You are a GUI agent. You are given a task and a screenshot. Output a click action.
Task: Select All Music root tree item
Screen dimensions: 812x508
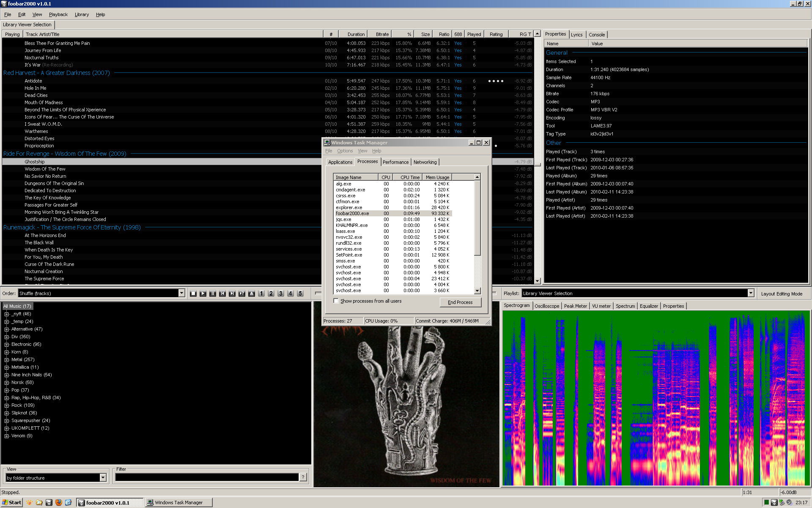[17, 306]
